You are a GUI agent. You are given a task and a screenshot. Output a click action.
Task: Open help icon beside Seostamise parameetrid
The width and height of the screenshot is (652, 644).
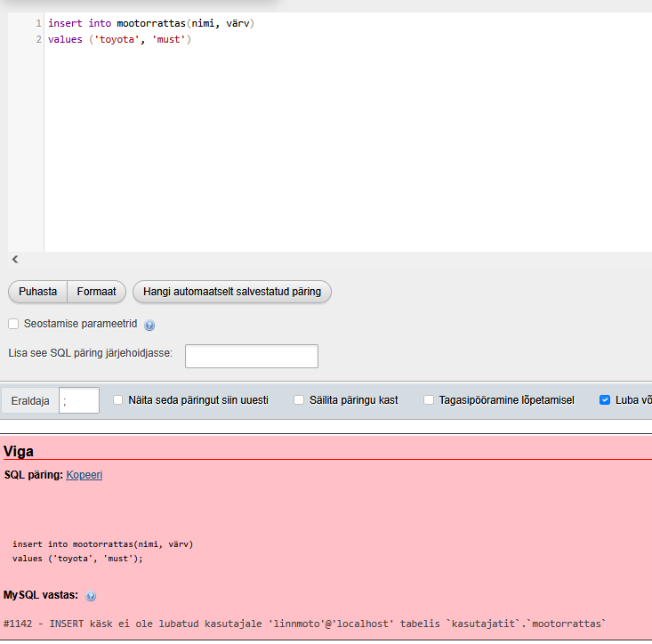[x=149, y=326]
